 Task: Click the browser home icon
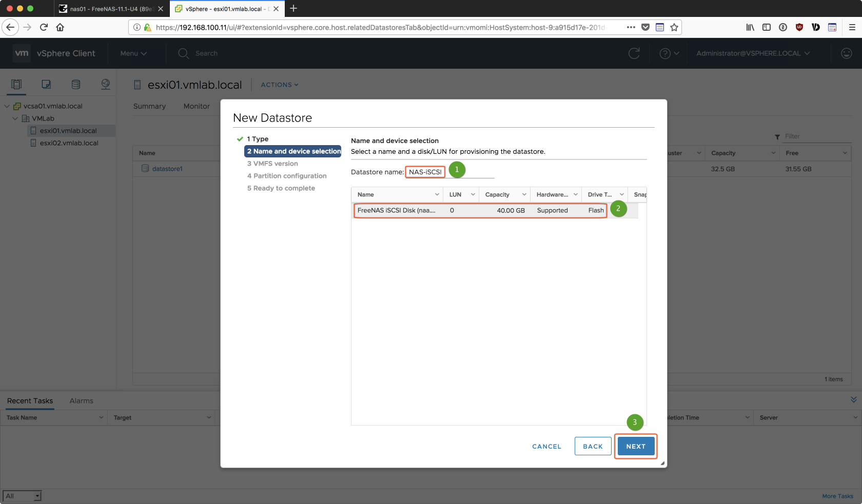coord(60,27)
